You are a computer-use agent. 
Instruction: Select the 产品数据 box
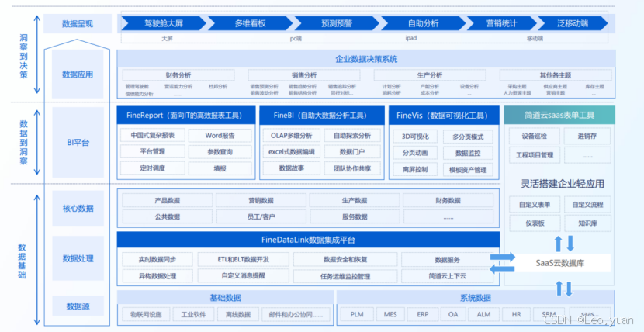click(168, 200)
